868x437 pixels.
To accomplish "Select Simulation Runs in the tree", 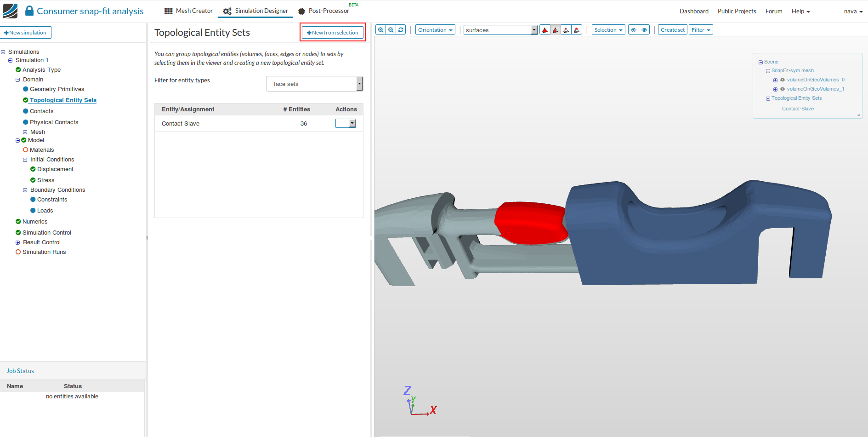I will [44, 252].
